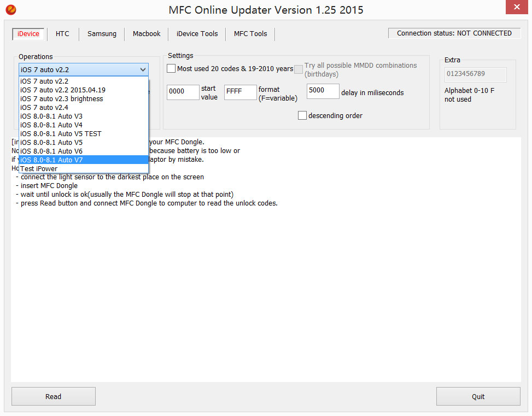
Task: Open the iDevice Tools tab
Action: tap(197, 34)
